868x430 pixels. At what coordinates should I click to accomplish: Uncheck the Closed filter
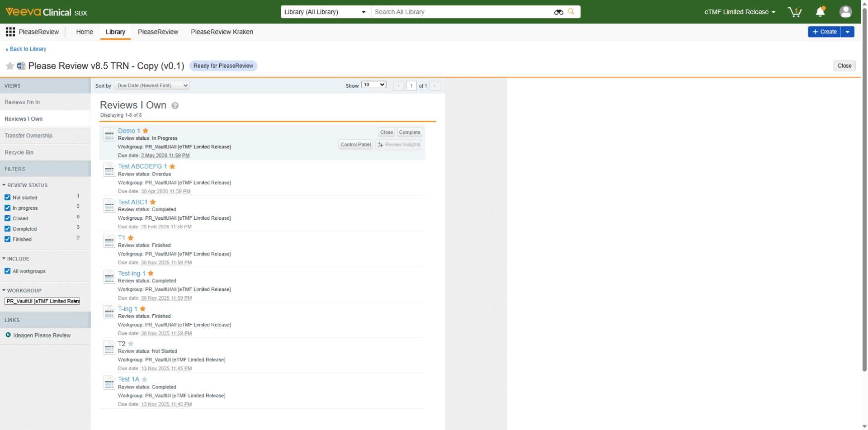point(8,218)
